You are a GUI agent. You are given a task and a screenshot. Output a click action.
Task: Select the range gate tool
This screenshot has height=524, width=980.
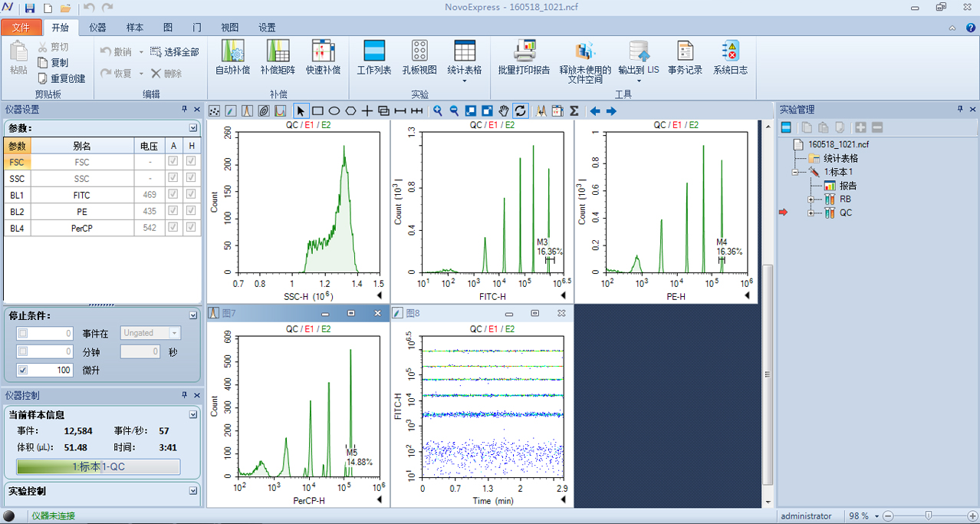tap(400, 111)
